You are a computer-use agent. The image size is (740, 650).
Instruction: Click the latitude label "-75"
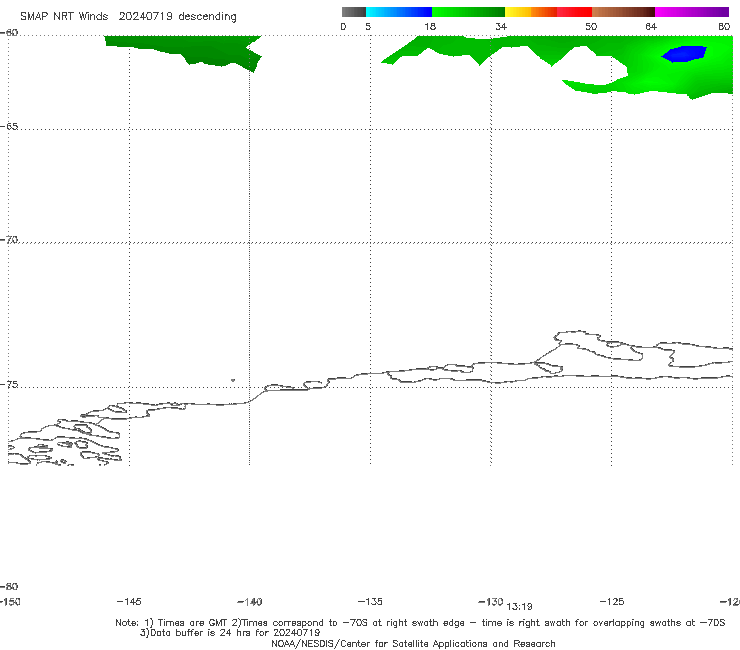[x=9, y=385]
